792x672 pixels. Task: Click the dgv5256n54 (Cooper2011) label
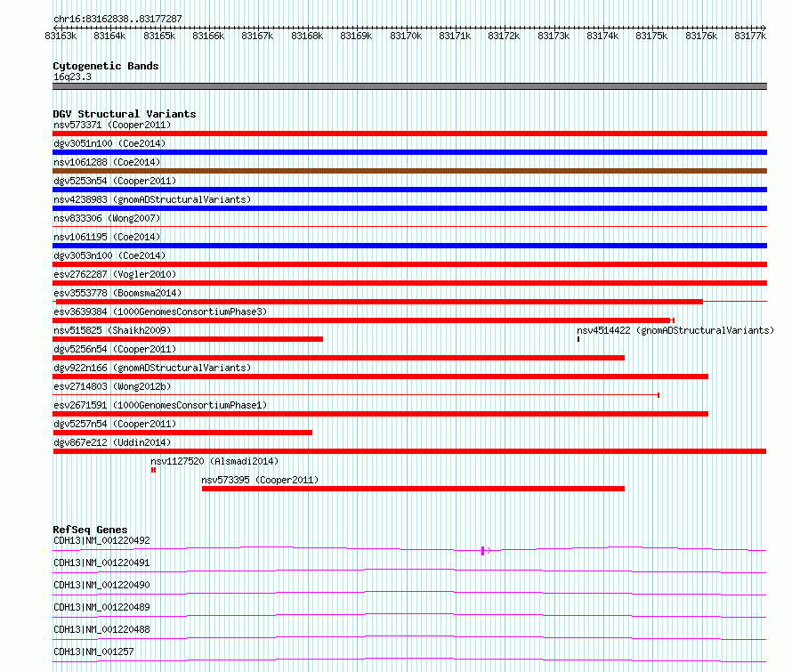tap(115, 349)
